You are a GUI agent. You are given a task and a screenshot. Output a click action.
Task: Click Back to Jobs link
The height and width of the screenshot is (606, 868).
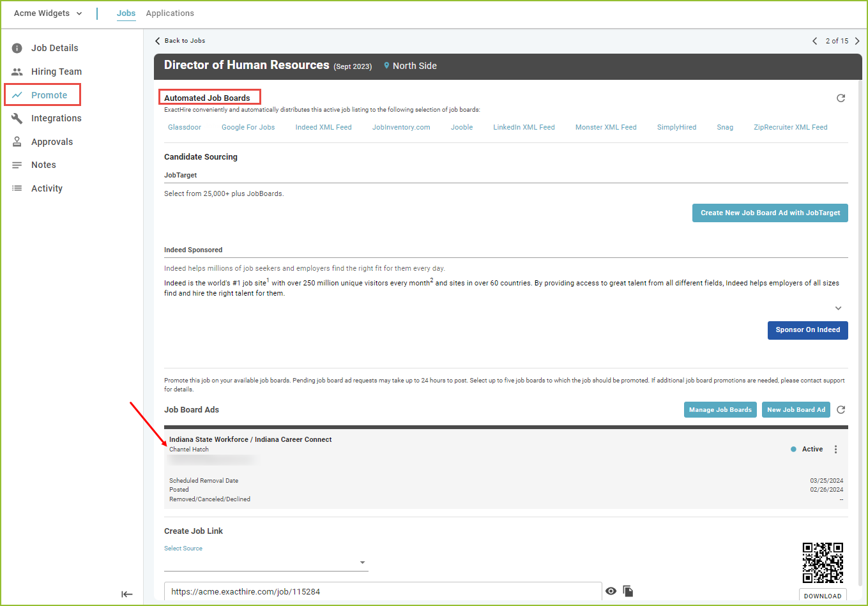point(180,40)
